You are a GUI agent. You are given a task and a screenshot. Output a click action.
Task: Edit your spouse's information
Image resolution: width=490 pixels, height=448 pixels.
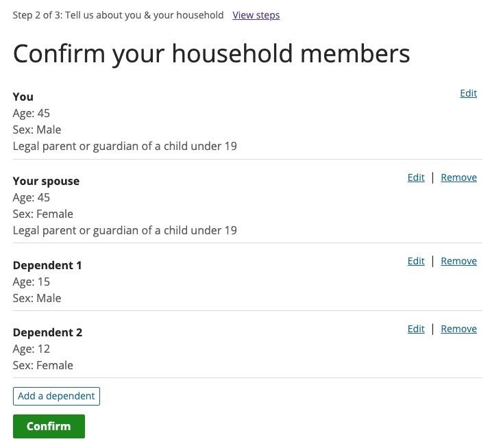(416, 177)
